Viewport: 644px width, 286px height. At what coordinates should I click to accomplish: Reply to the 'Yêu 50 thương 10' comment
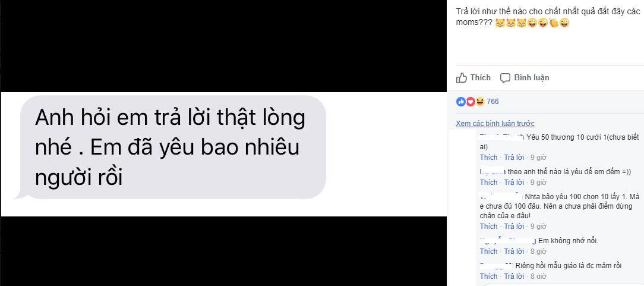(x=514, y=158)
